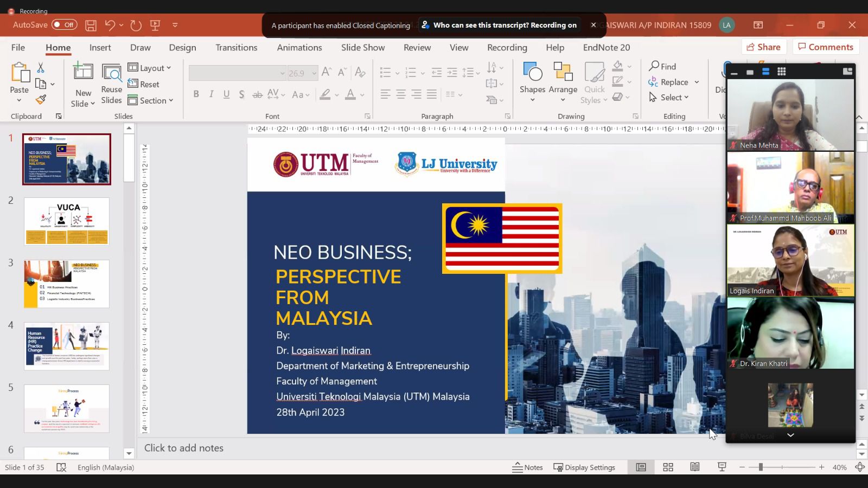Open the Transitions ribbon tab
This screenshot has height=488, width=868.
coord(236,48)
